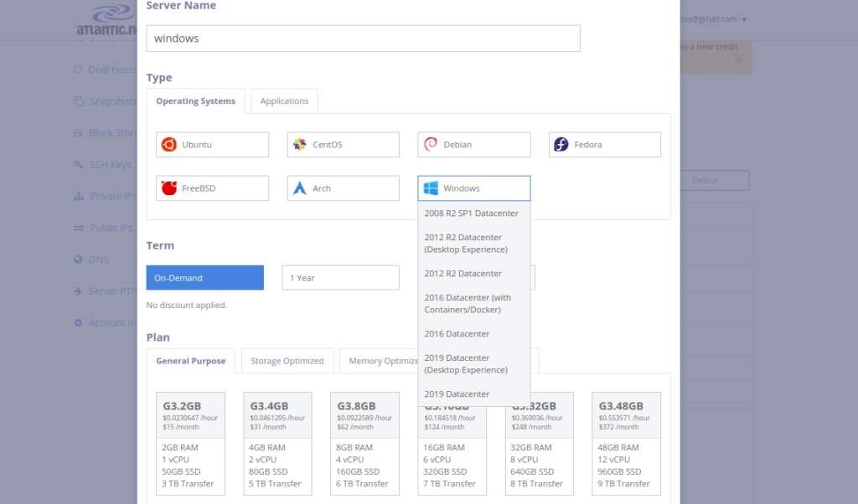Dismiss the credit notification banner
858x504 pixels.
739,59
